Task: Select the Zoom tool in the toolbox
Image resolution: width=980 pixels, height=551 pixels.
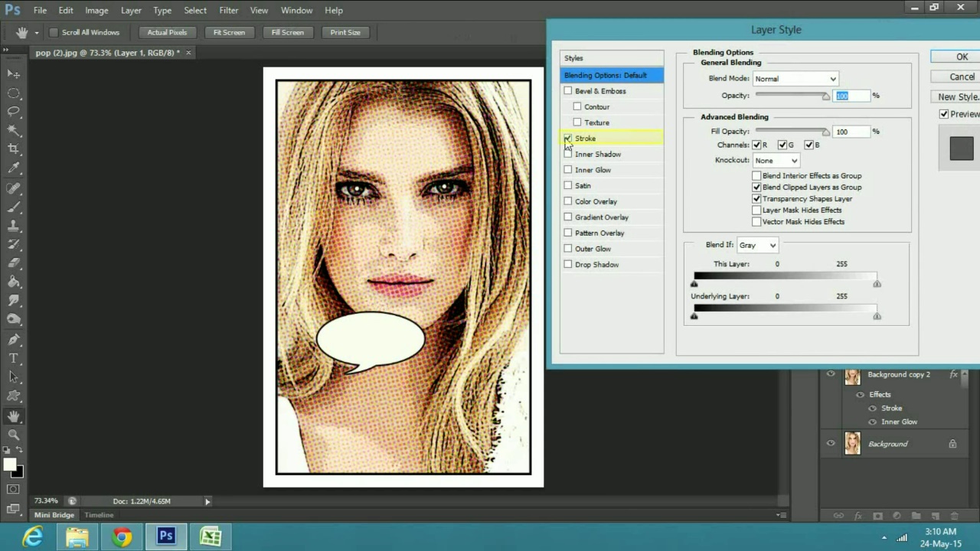Action: pos(14,435)
